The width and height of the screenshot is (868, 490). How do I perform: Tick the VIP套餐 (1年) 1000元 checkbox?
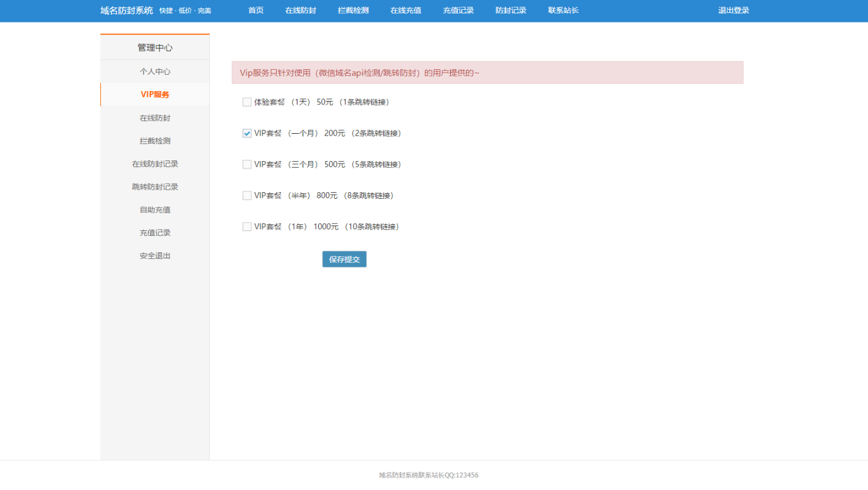tap(247, 227)
